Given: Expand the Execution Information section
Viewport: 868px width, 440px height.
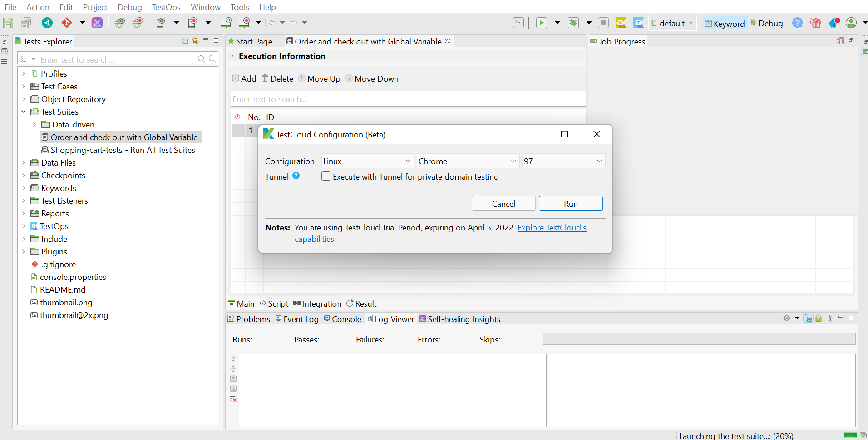Looking at the screenshot, I should [232, 56].
